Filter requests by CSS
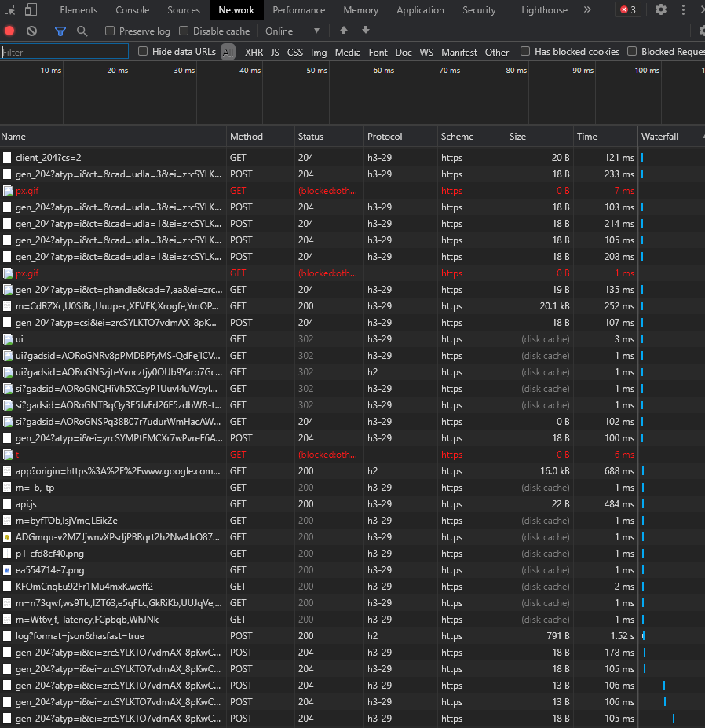This screenshot has height=728, width=705. pos(294,53)
